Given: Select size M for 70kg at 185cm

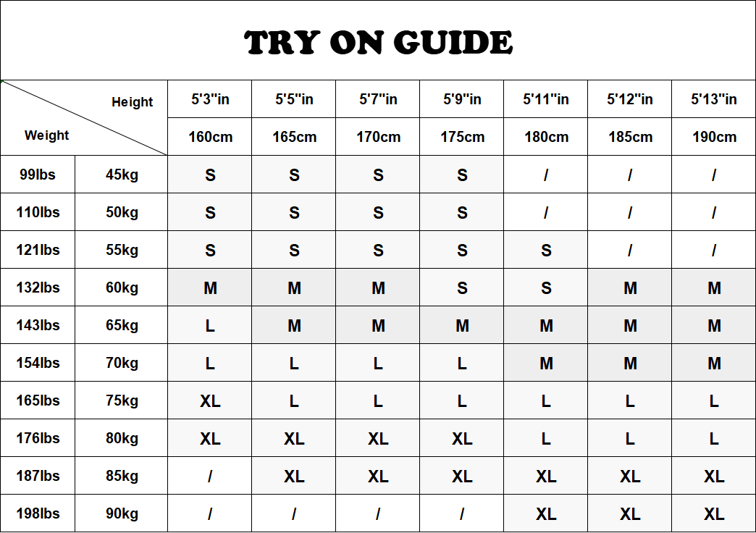Looking at the screenshot, I should click(630, 363).
